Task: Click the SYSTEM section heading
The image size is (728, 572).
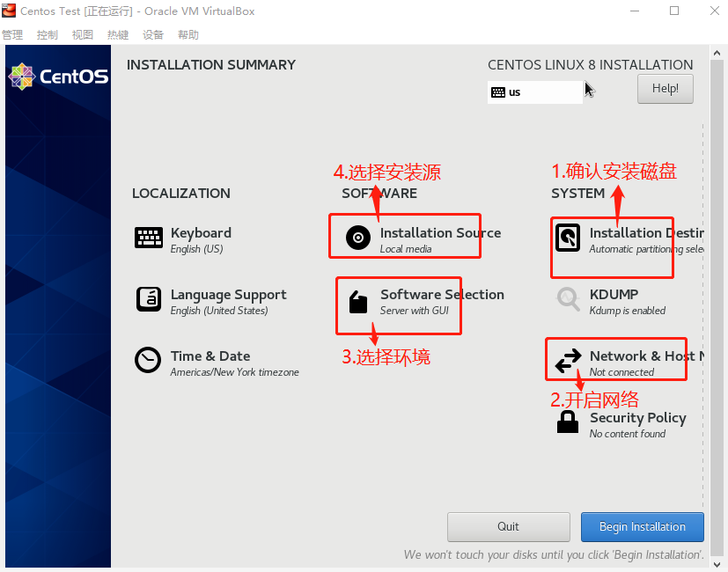Action: tap(577, 193)
